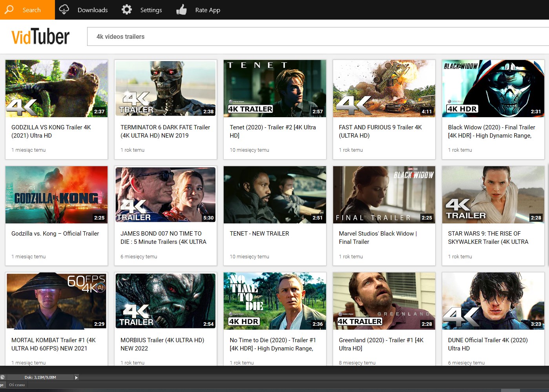Click the 4k videos trailers search field

click(x=275, y=36)
